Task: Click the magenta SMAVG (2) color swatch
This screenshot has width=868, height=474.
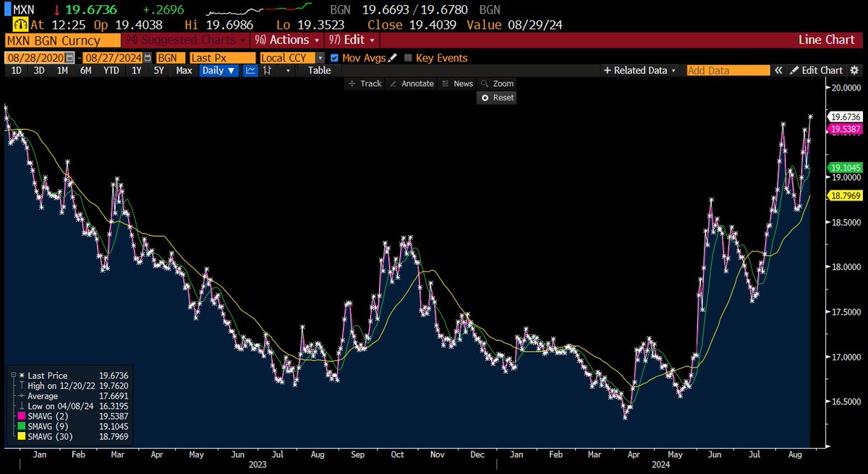Action: tap(22, 416)
